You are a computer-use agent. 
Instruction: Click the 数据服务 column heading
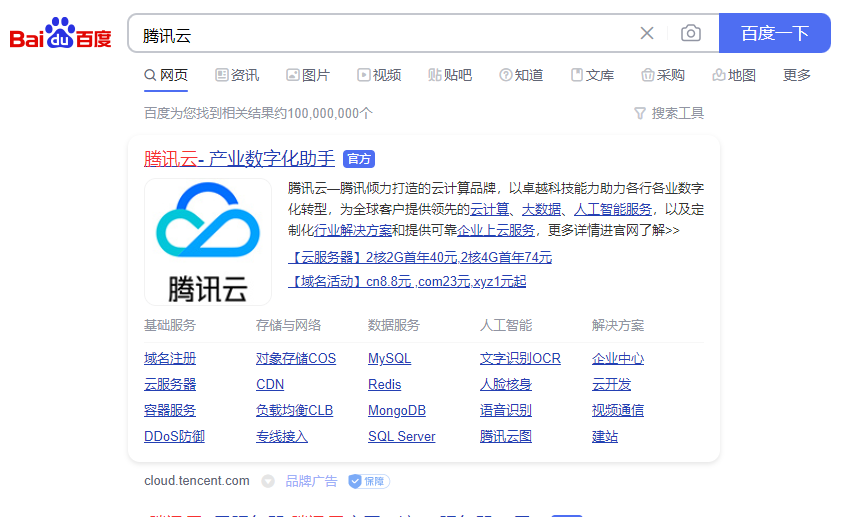coord(393,325)
